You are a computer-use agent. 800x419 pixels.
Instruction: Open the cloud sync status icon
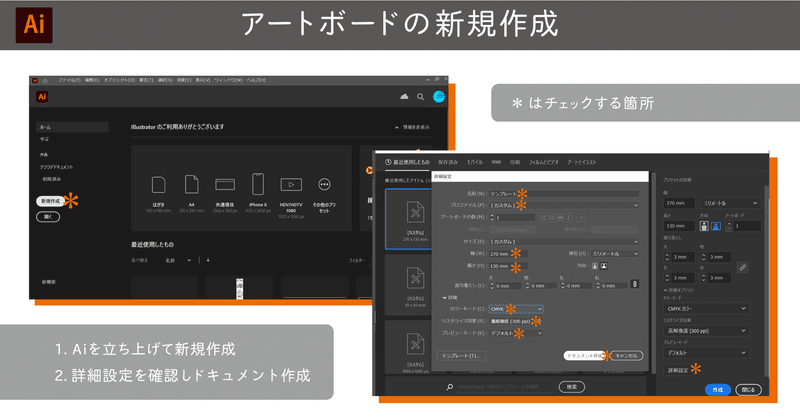coord(404,96)
